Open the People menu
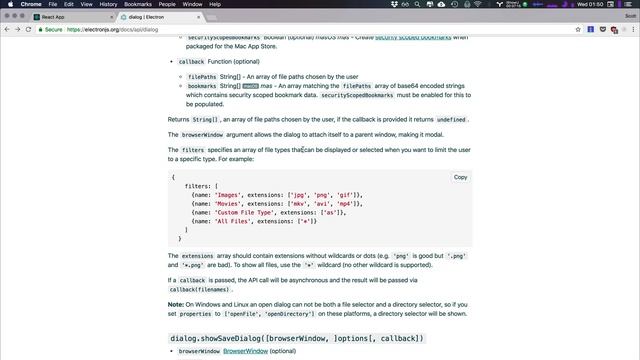 coord(167,4)
